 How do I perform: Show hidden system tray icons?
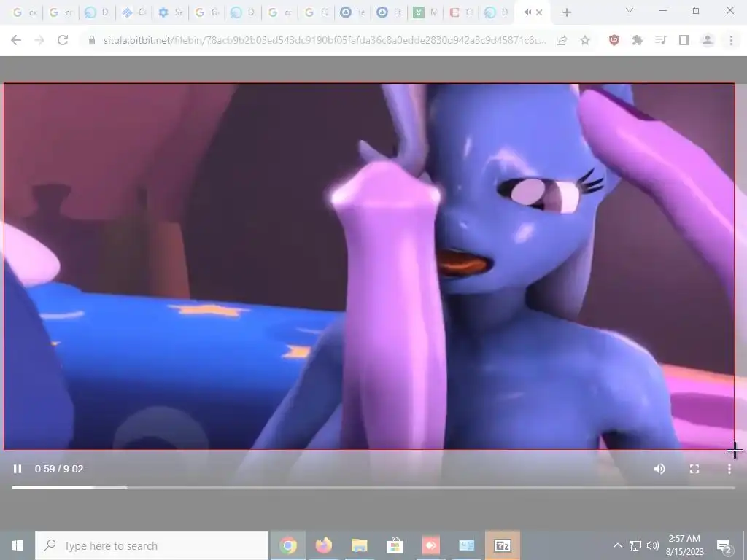[617, 545]
